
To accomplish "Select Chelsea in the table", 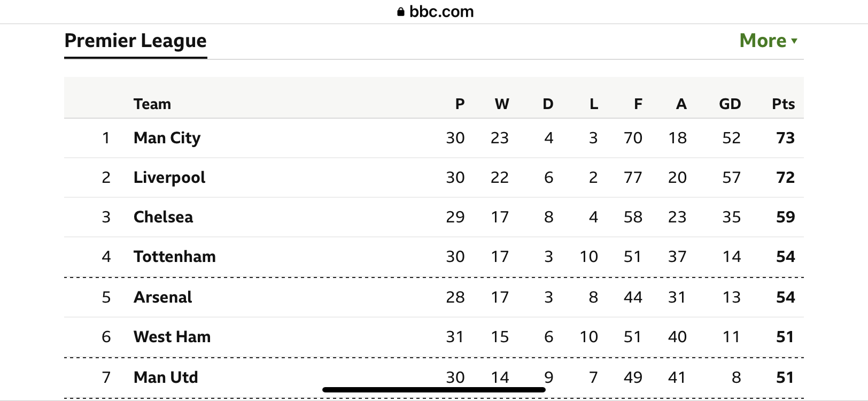I will pyautogui.click(x=163, y=217).
